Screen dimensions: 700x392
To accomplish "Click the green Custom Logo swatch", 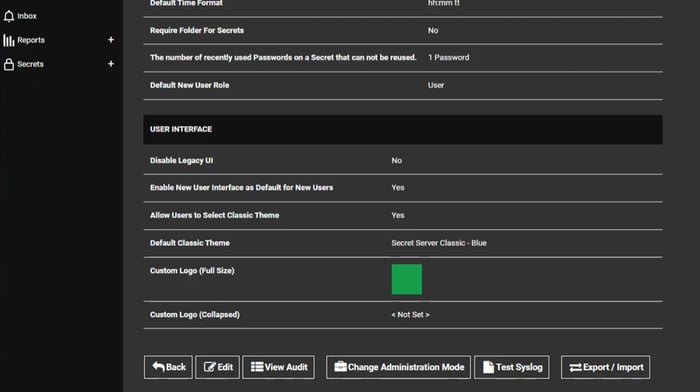I will (x=406, y=279).
